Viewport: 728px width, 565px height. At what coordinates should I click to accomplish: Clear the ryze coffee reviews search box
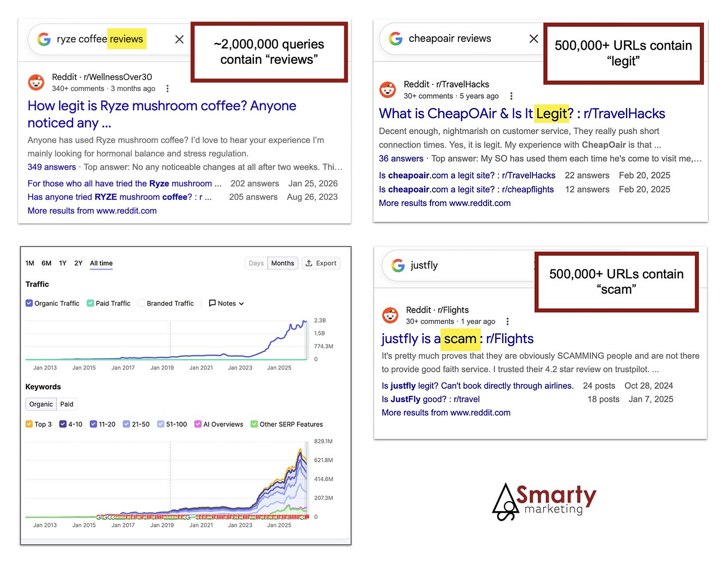(179, 39)
